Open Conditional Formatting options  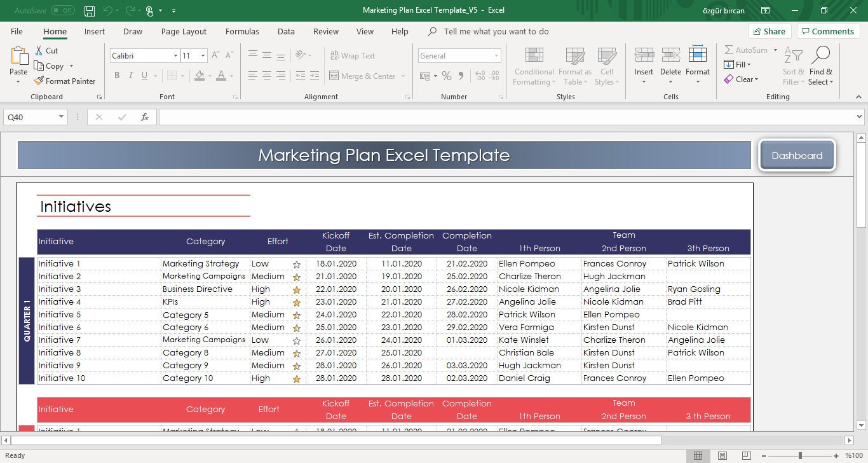click(533, 66)
